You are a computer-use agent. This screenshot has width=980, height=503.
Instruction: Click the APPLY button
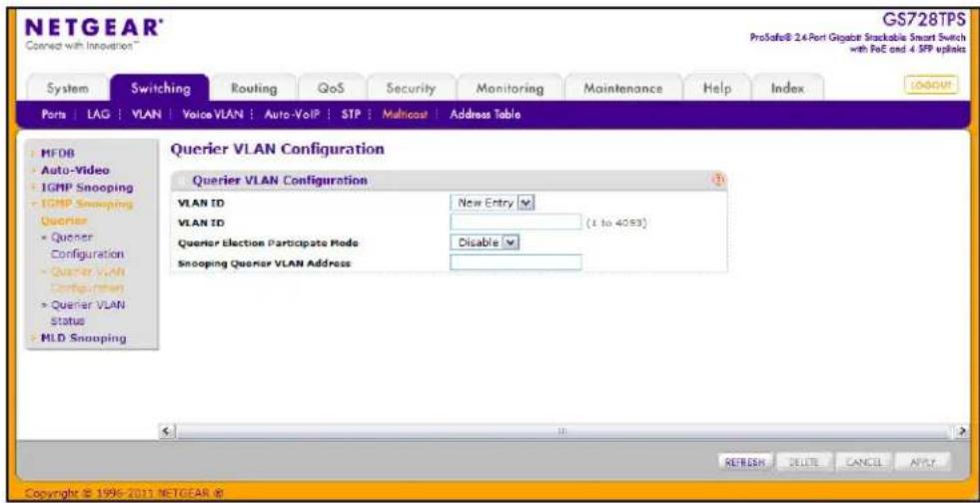tap(921, 462)
